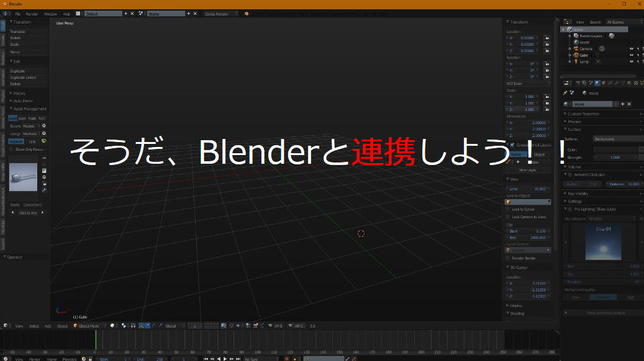Unlink world datablock with X icon
Screen dimensions: 644x361
pos(629,104)
